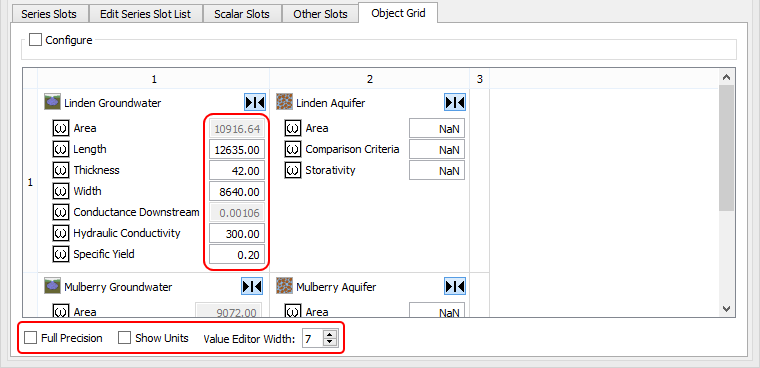Click the scalar slot icon beside Thickness
The image size is (760, 368).
click(x=61, y=171)
